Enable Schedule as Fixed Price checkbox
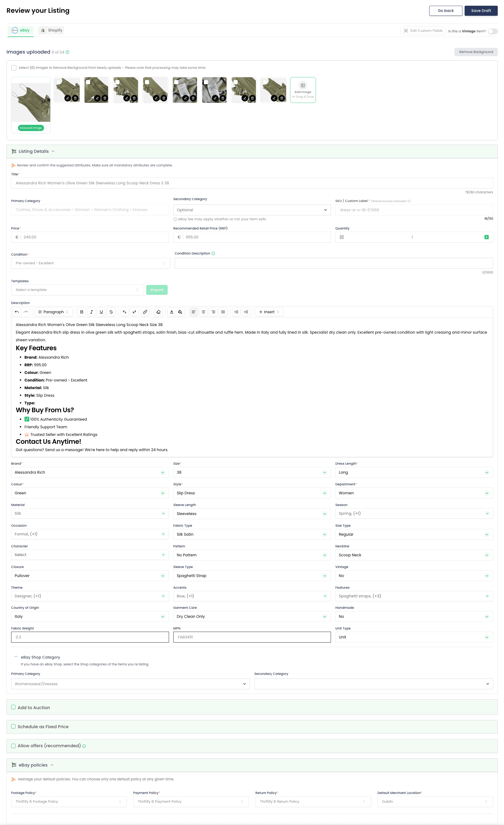Screen dimensions: 504x825 pyautogui.click(x=13, y=726)
